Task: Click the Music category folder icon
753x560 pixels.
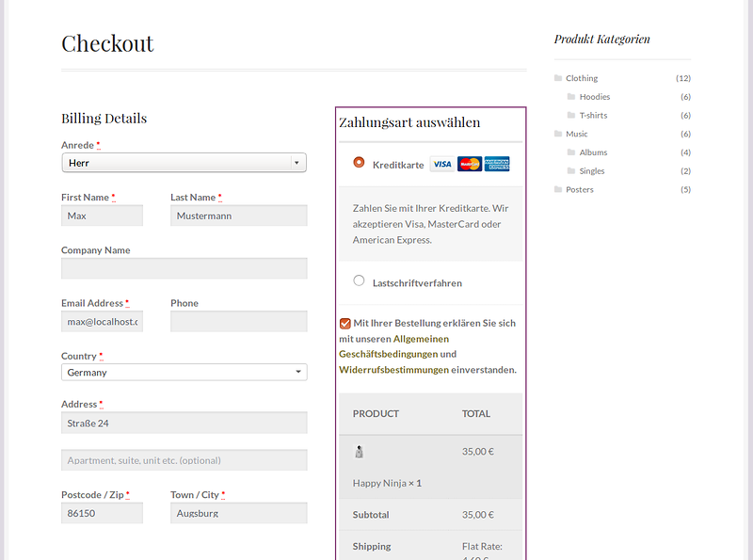Action: [558, 134]
